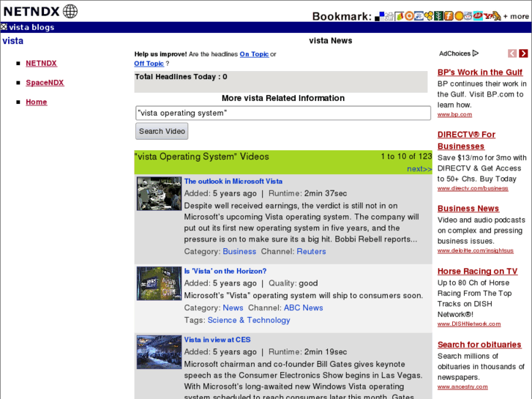Open 'The outlook in Microsoft Vista' thumbnail

click(159, 193)
